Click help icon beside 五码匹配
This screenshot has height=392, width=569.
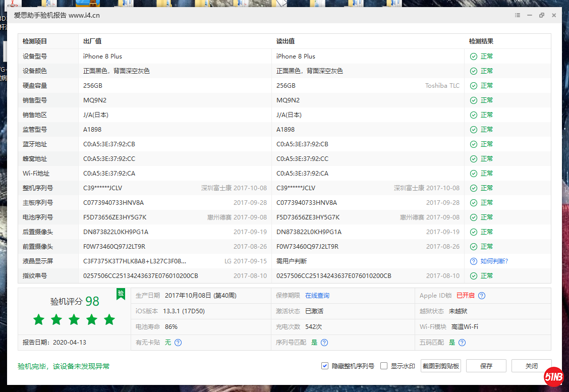click(x=462, y=343)
